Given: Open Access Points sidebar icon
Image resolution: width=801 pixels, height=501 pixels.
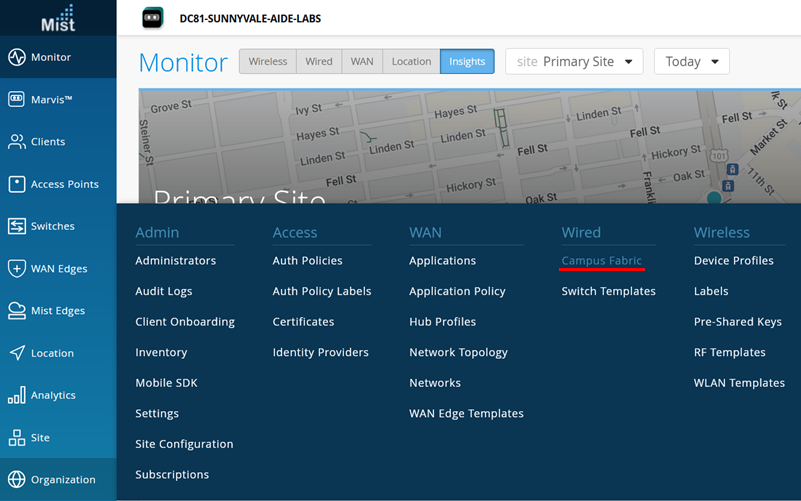Looking at the screenshot, I should pyautogui.click(x=17, y=184).
